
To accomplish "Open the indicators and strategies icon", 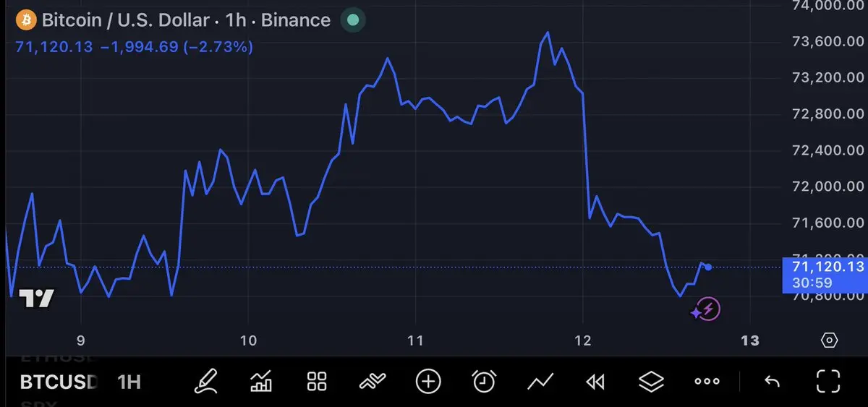I will [373, 381].
